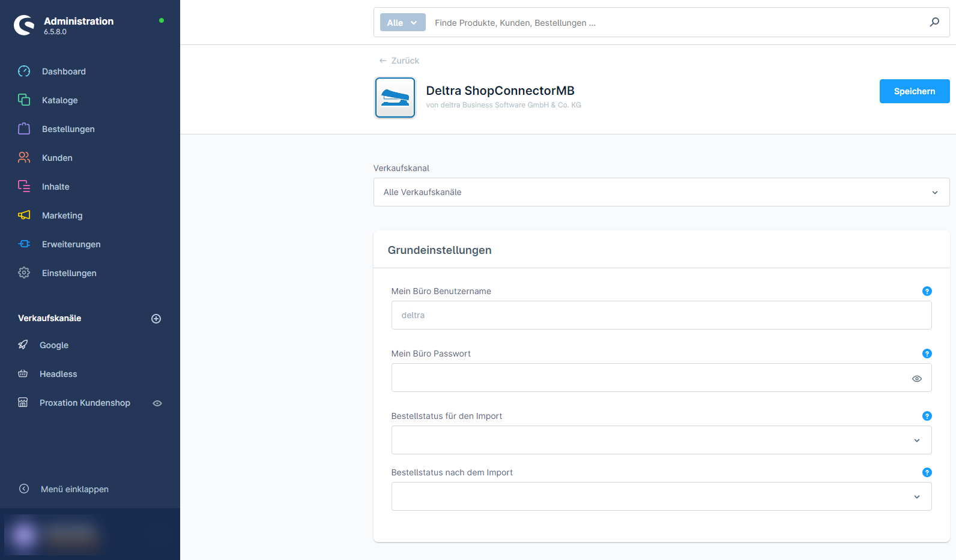Click the Menü einklappen arrow icon
Image resolution: width=956 pixels, height=560 pixels.
click(x=24, y=489)
